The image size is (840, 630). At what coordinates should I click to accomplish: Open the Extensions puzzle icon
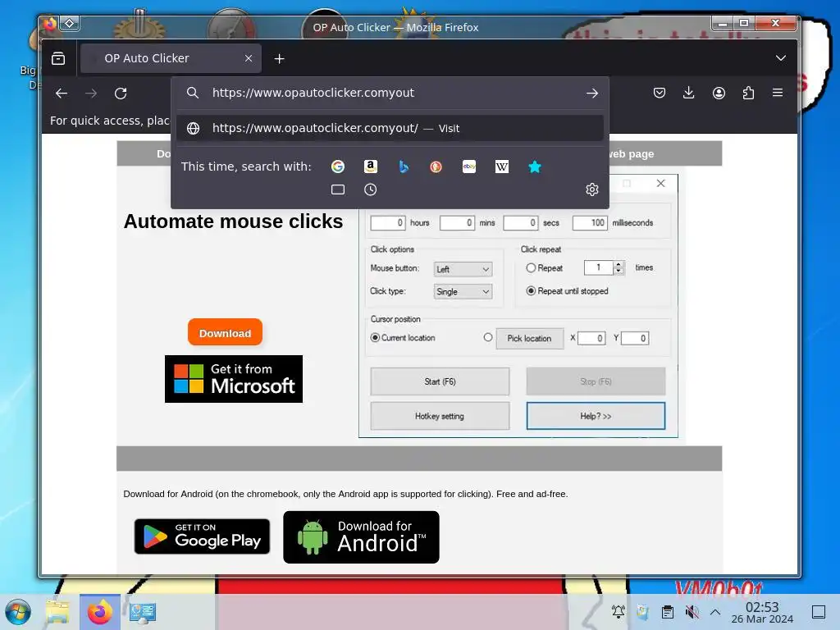tap(748, 94)
